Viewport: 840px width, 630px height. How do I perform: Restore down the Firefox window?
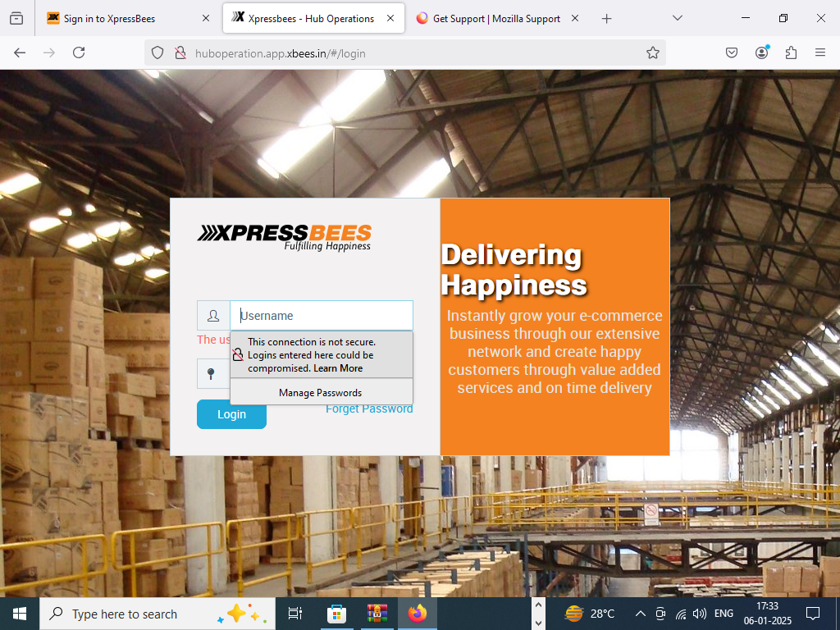pos(783,18)
